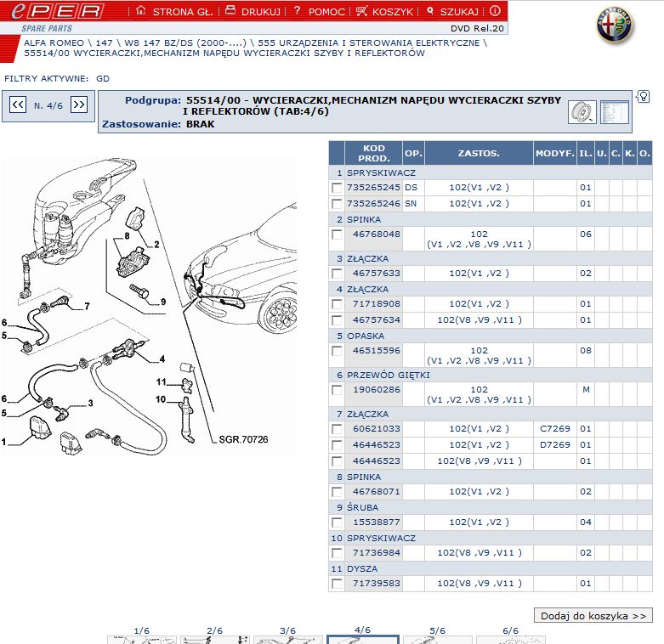The image size is (664, 644).
Task: Check the box for part 19060286
Action: [337, 390]
